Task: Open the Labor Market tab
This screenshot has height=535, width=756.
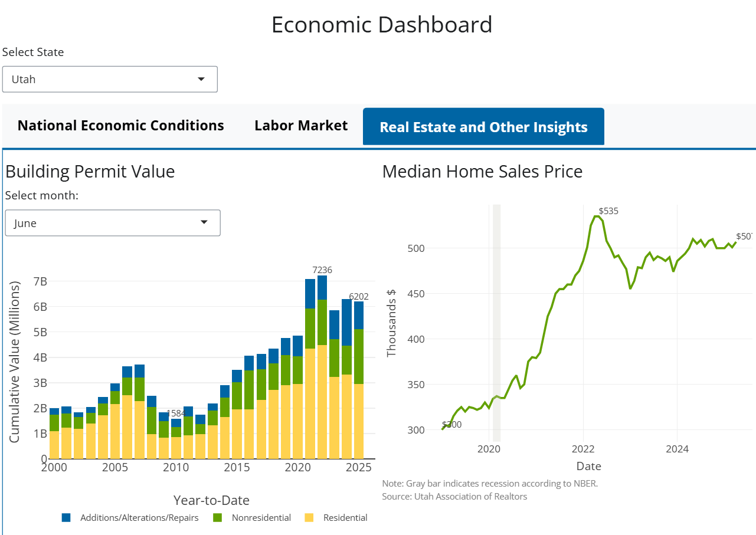Action: pos(301,126)
